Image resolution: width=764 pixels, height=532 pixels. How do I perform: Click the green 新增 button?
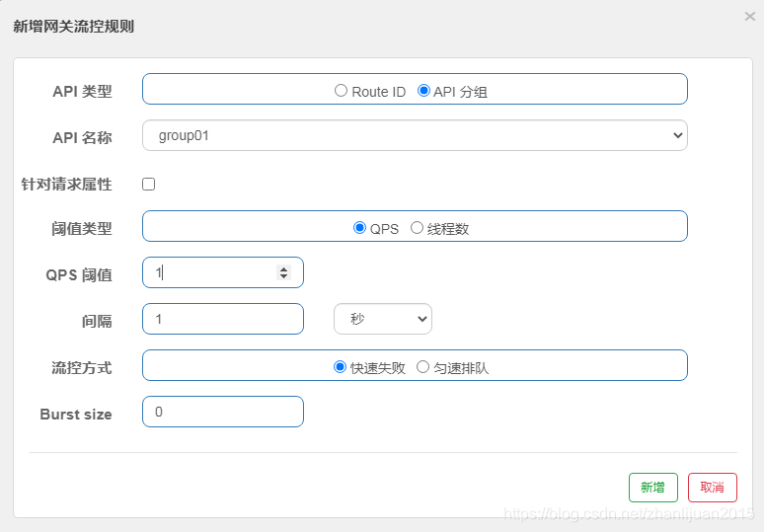point(652,488)
